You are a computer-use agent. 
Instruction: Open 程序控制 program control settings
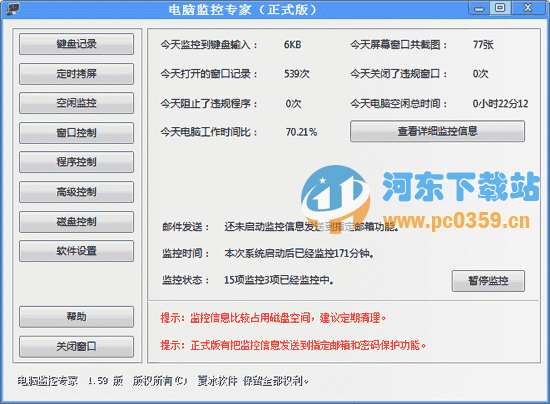[x=76, y=162]
